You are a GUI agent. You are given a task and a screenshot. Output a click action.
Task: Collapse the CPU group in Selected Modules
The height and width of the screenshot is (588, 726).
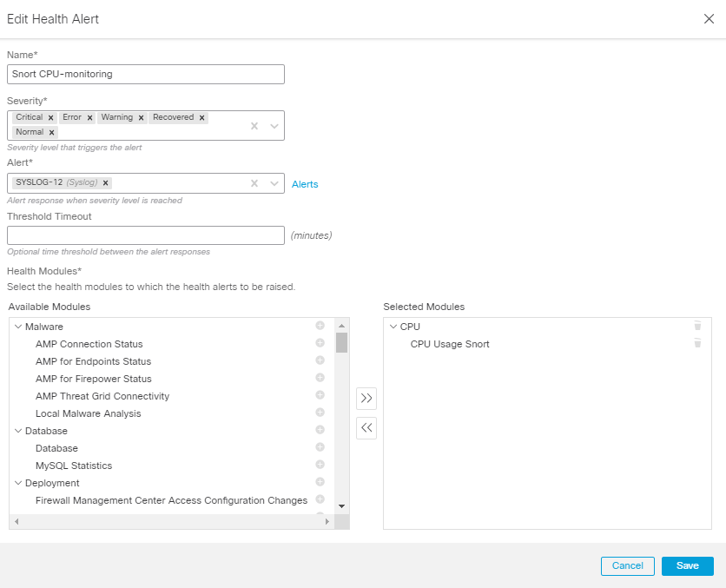point(393,326)
